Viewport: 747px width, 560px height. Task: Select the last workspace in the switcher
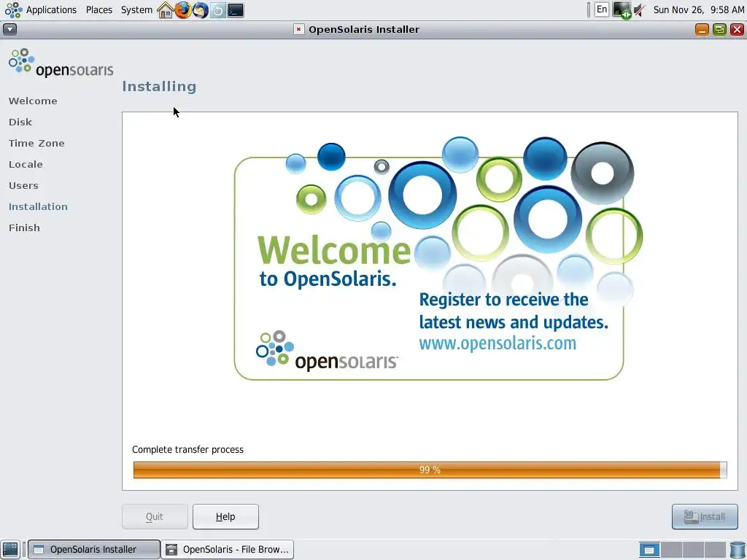pos(715,550)
